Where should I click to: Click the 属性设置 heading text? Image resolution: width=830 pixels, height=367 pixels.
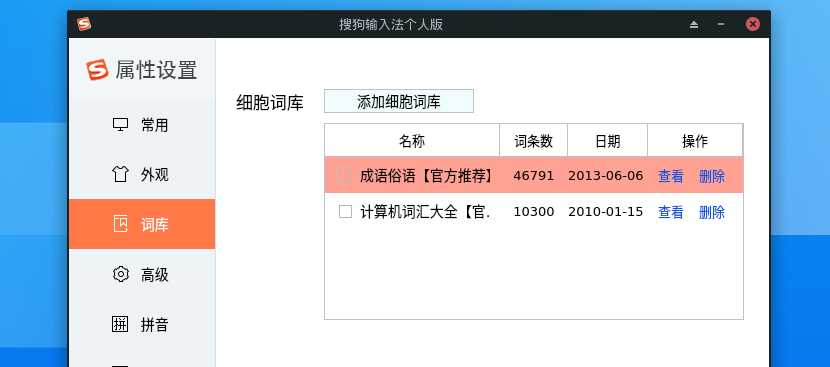(156, 70)
